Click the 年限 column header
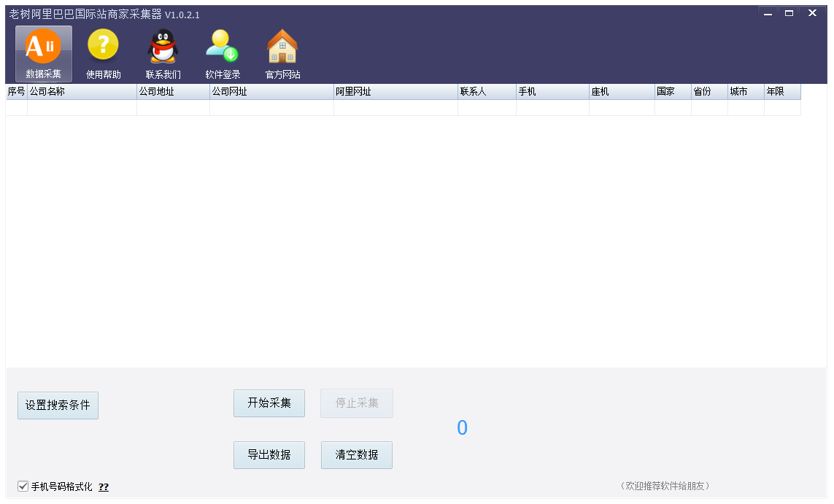Image resolution: width=834 pixels, height=504 pixels. point(782,92)
